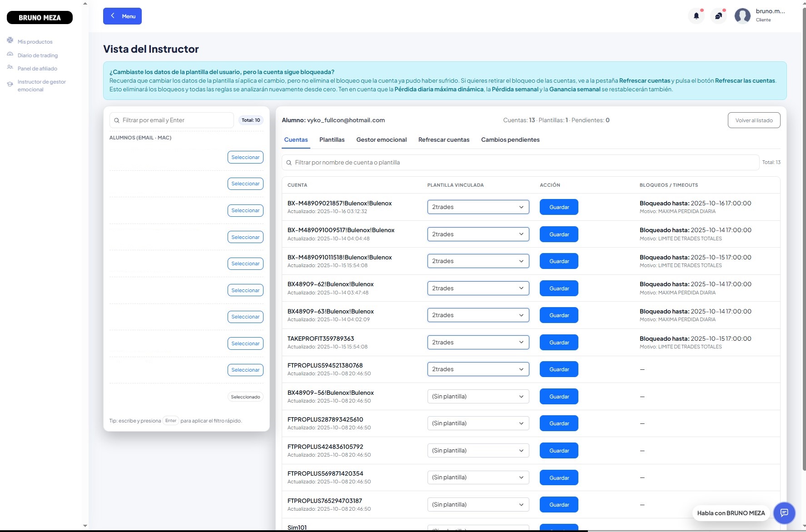
Task: Click Guardar for BX48909-62!Bulenox!Bulenox account
Action: click(x=559, y=288)
